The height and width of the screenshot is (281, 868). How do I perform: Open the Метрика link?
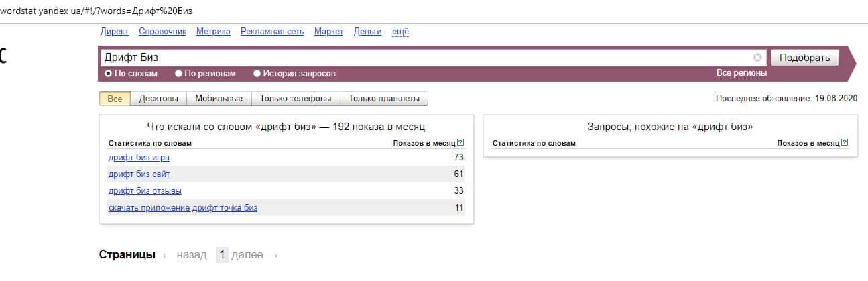tap(213, 32)
